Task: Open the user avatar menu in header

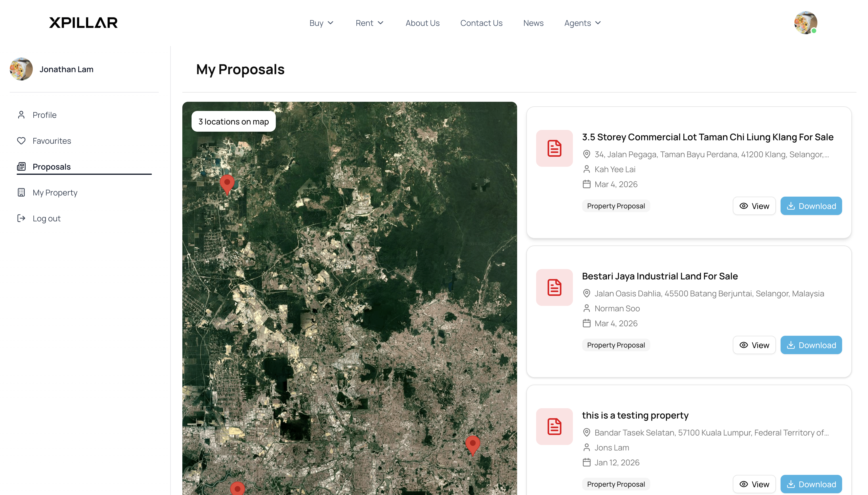Action: (805, 23)
